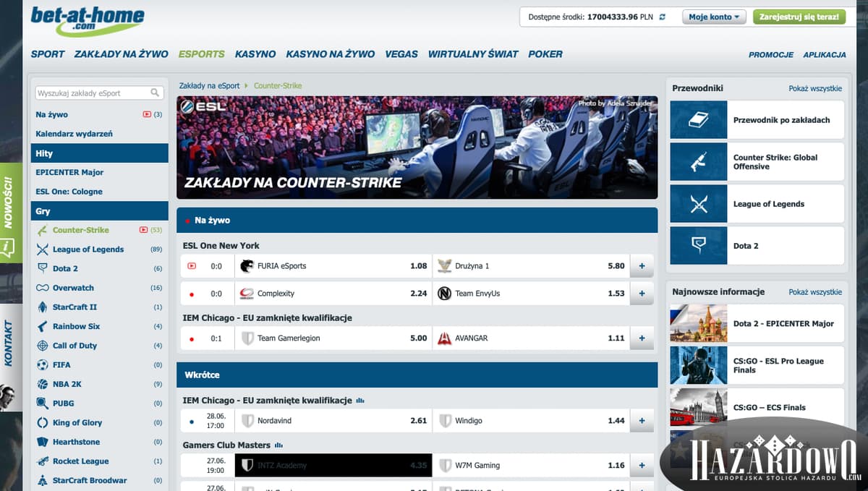Click the Hearthstone icon in the sidebar
Image resolution: width=868 pixels, height=491 pixels.
(42, 442)
